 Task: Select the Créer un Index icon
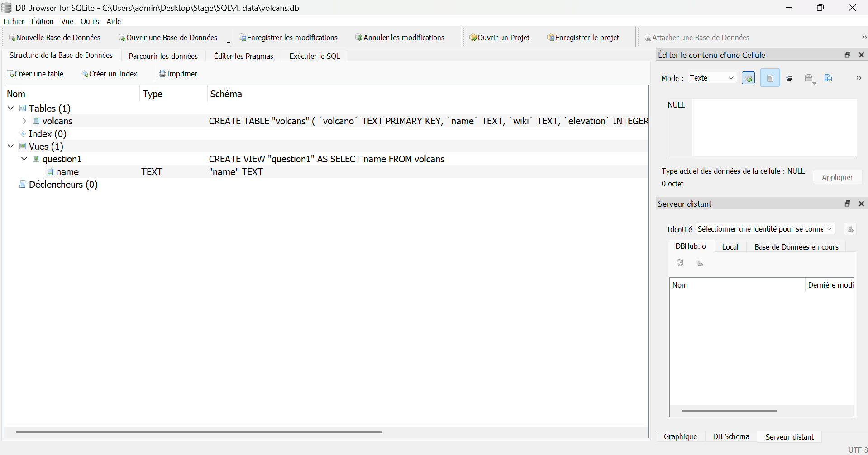click(85, 73)
